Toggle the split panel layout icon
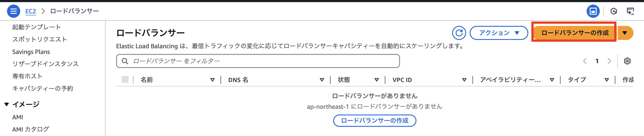 point(593,11)
